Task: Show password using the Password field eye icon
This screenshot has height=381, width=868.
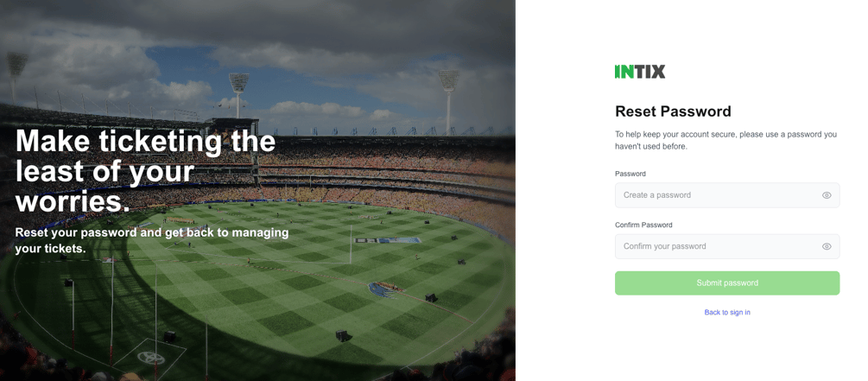Action: tap(827, 195)
